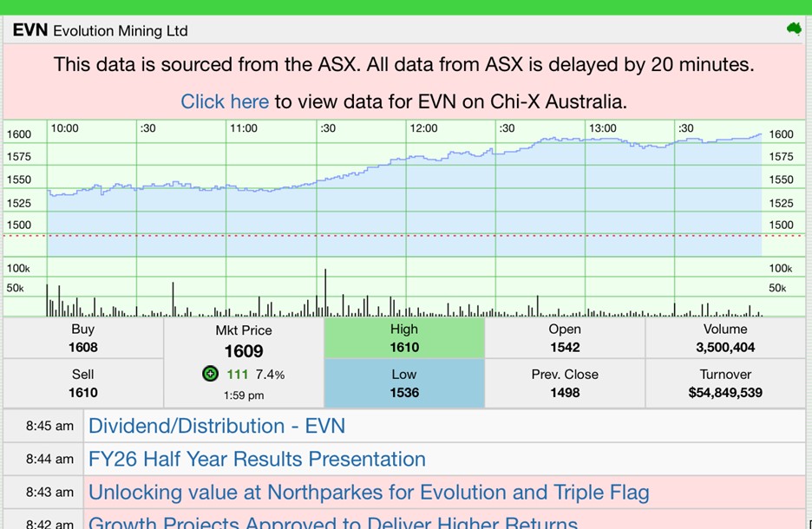This screenshot has height=529, width=812.
Task: Open Growth Projects Approved announcement
Action: (333, 521)
